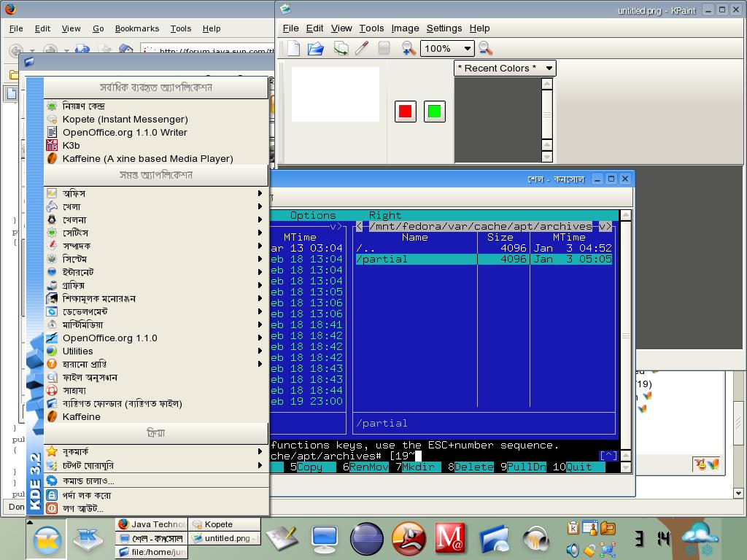Click mc 8Delete function key
This screenshot has height=560, width=747.
tap(471, 467)
